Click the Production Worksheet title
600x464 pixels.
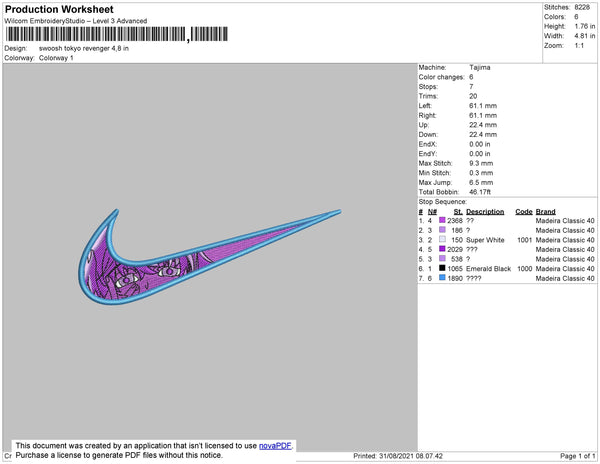59,9
